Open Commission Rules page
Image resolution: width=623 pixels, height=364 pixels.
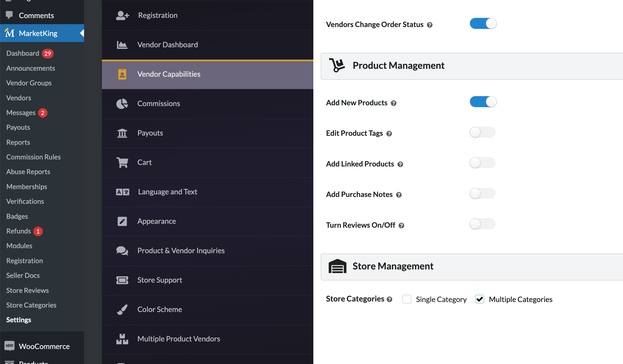[34, 157]
